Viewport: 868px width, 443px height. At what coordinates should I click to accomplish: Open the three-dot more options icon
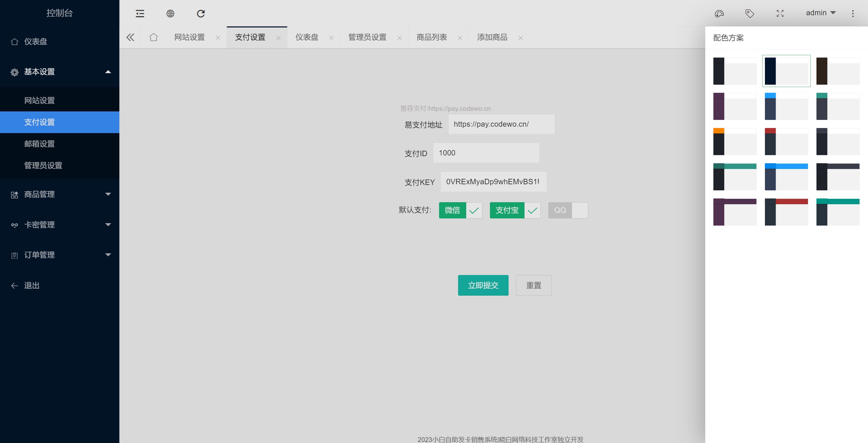pyautogui.click(x=853, y=14)
